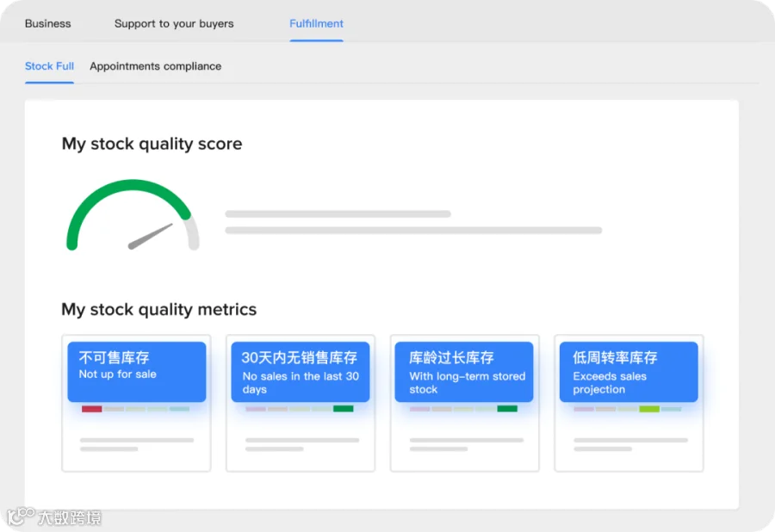The width and height of the screenshot is (775, 532).
Task: Open the Stock Full sub-tab
Action: coord(49,66)
